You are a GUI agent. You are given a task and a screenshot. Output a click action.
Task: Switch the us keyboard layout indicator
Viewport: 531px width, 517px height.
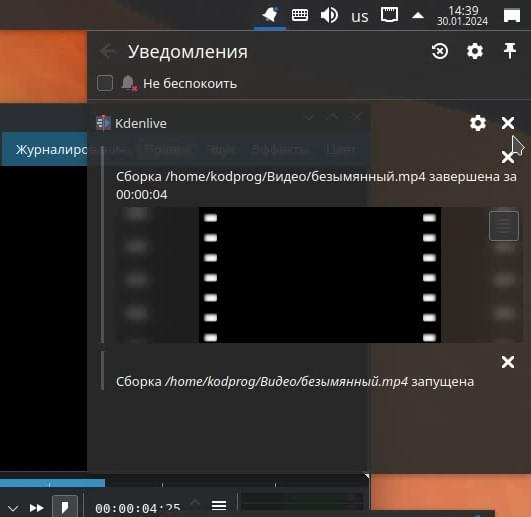(359, 17)
